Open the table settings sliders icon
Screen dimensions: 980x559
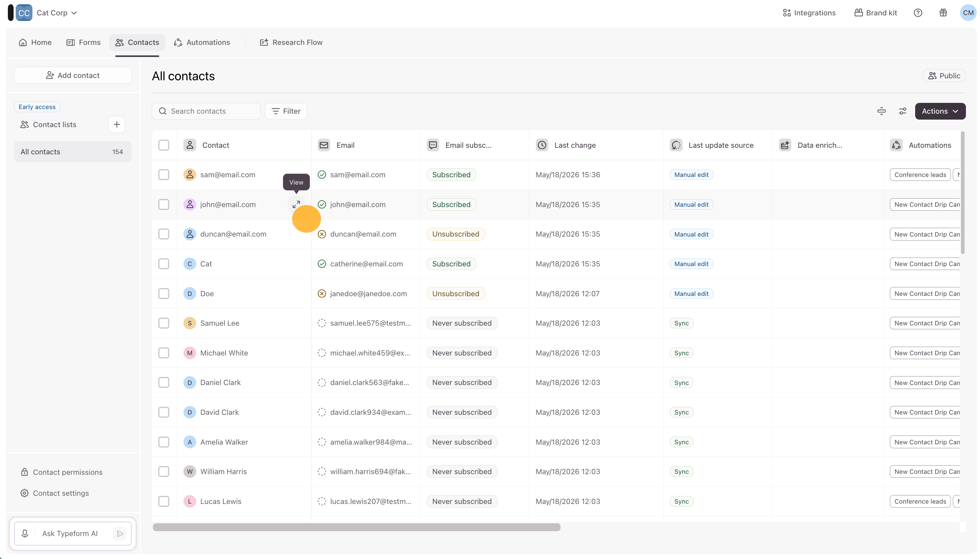tap(902, 111)
